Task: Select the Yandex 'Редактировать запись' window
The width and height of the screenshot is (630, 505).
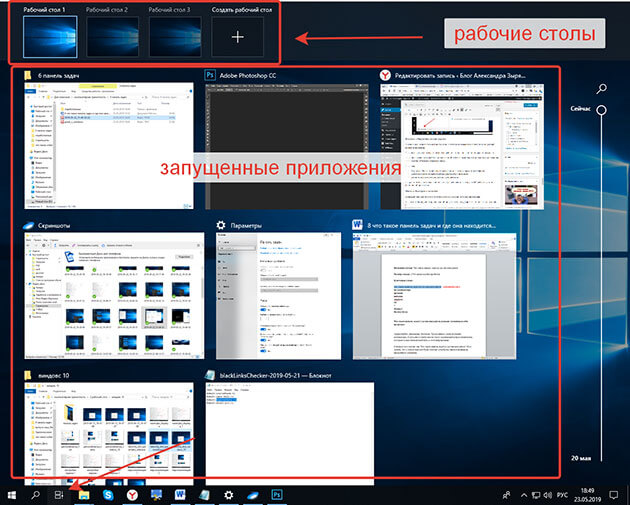Action: [x=462, y=146]
